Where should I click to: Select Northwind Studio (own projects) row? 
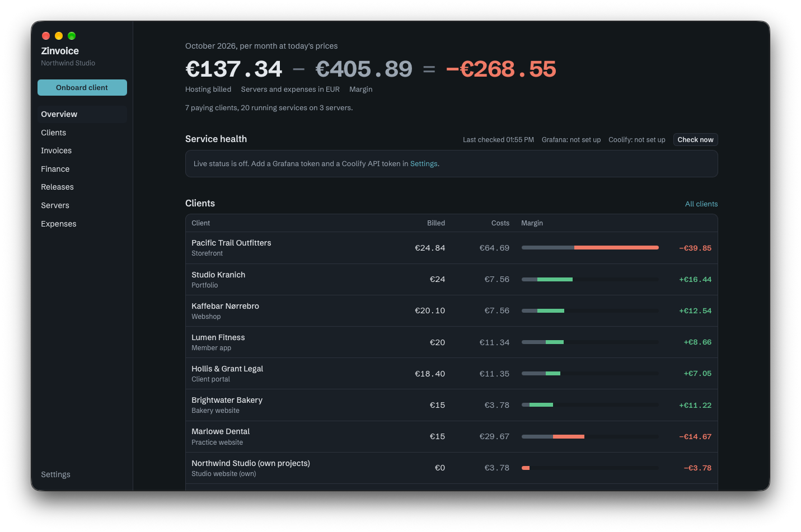pyautogui.click(x=452, y=468)
